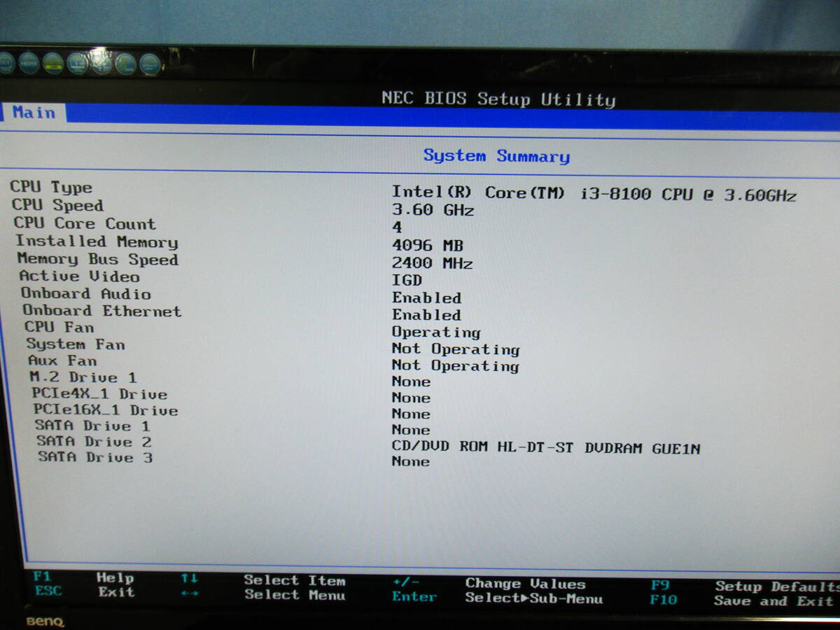The width and height of the screenshot is (840, 630).
Task: Click the F1 key hint
Action: pos(42,576)
